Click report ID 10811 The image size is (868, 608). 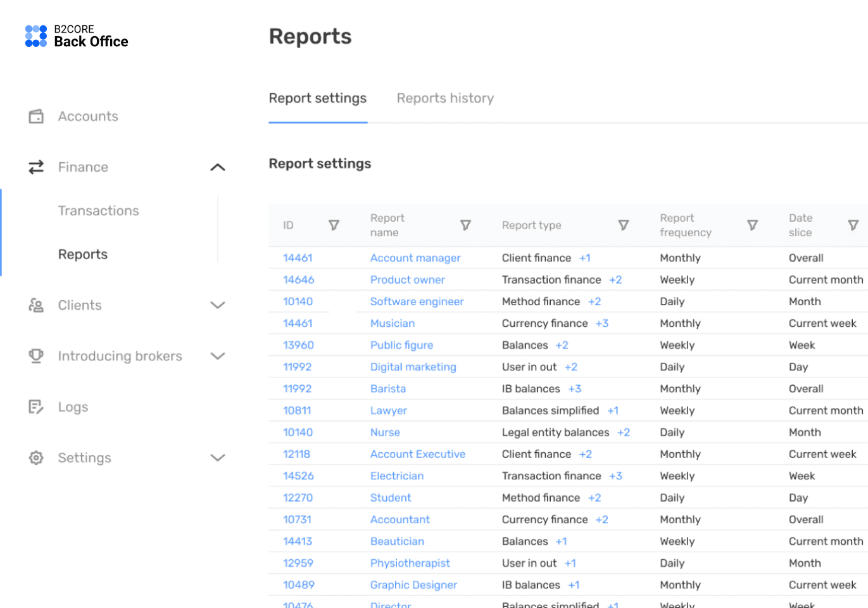pos(297,411)
